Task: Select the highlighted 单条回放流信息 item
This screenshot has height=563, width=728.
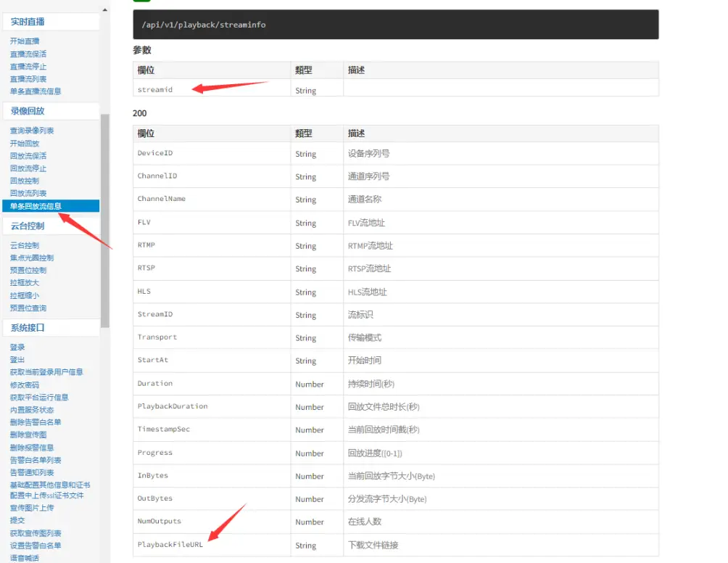Action: 51,206
